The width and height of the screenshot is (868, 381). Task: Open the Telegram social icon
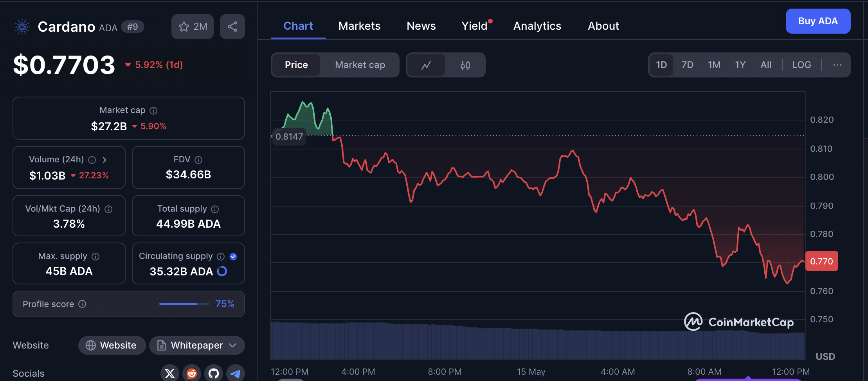[235, 373]
